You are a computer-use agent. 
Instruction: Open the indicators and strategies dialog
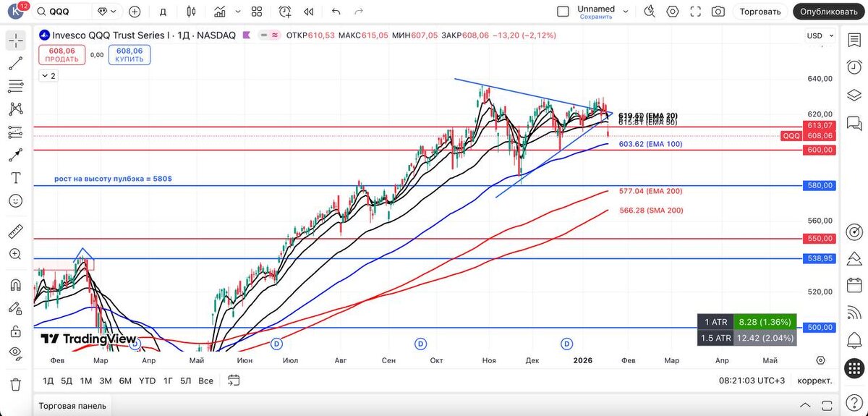[x=221, y=12]
